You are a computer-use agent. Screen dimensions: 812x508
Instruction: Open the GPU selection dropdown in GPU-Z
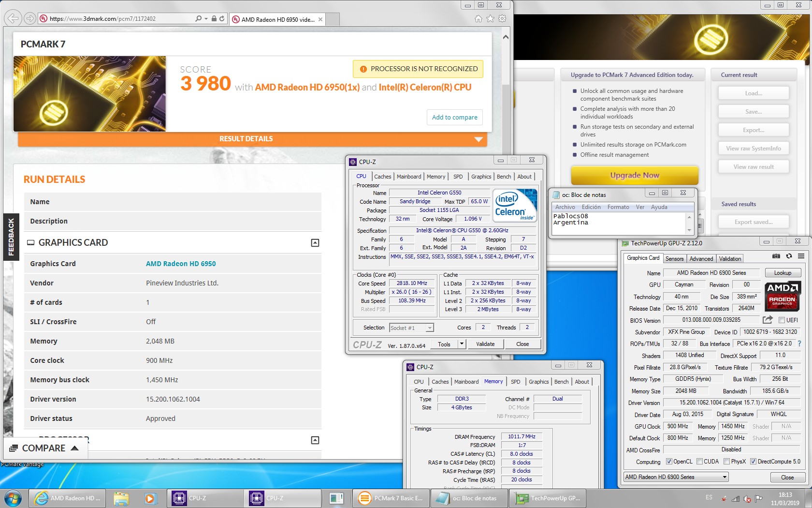pyautogui.click(x=676, y=477)
